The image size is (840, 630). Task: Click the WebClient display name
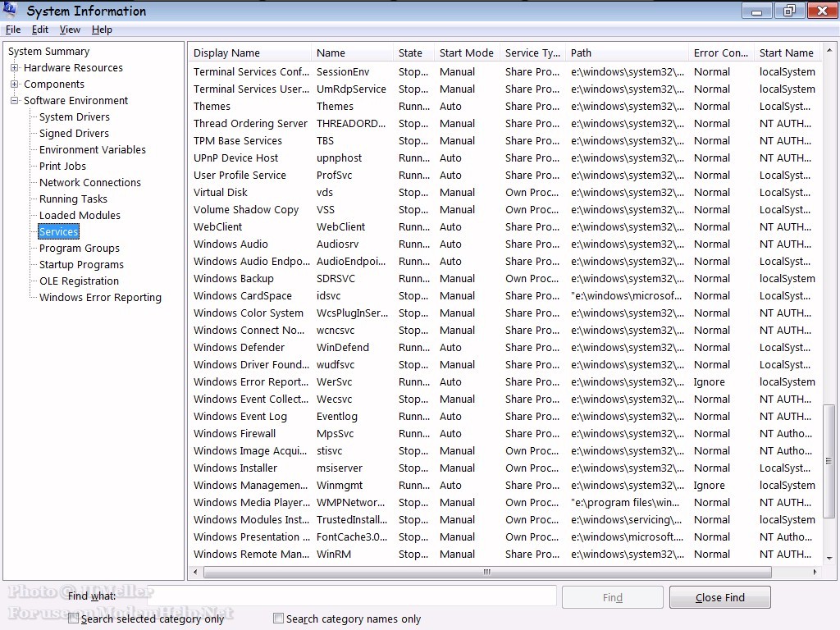217,226
